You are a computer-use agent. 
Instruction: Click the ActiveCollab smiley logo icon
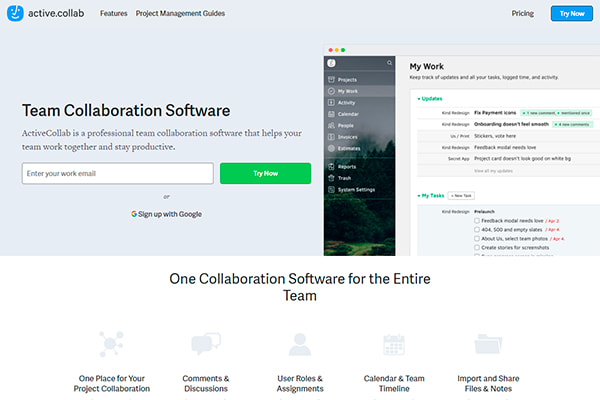15,13
